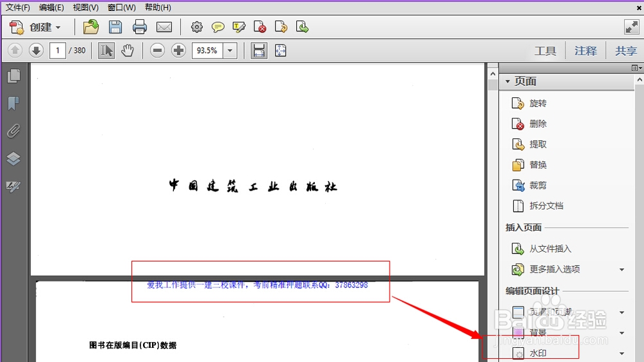The height and width of the screenshot is (362, 644).
Task: Open the 共享 share pane
Action: click(626, 51)
